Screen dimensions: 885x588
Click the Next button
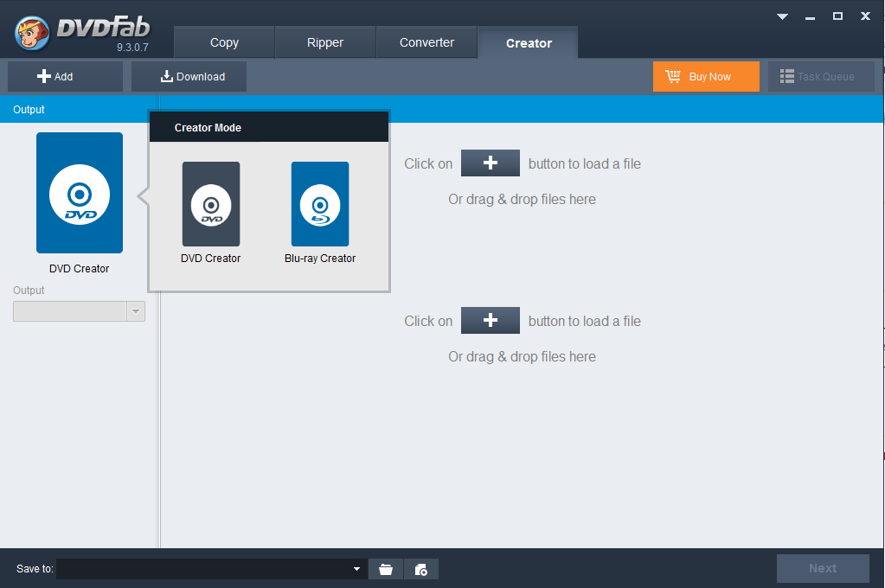[x=823, y=568]
